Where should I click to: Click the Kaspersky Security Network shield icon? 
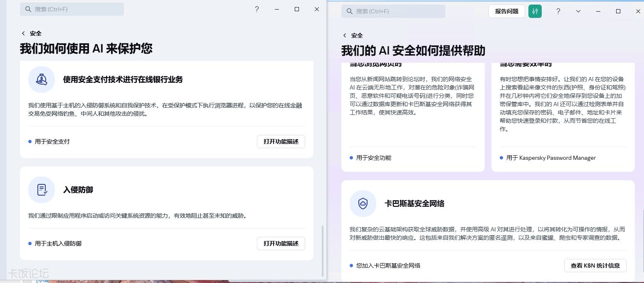point(363,204)
